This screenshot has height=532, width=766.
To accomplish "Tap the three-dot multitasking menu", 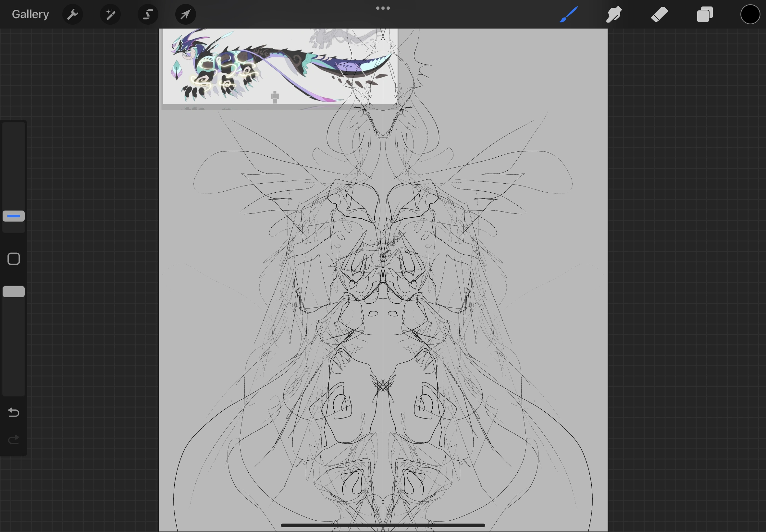I will [383, 8].
